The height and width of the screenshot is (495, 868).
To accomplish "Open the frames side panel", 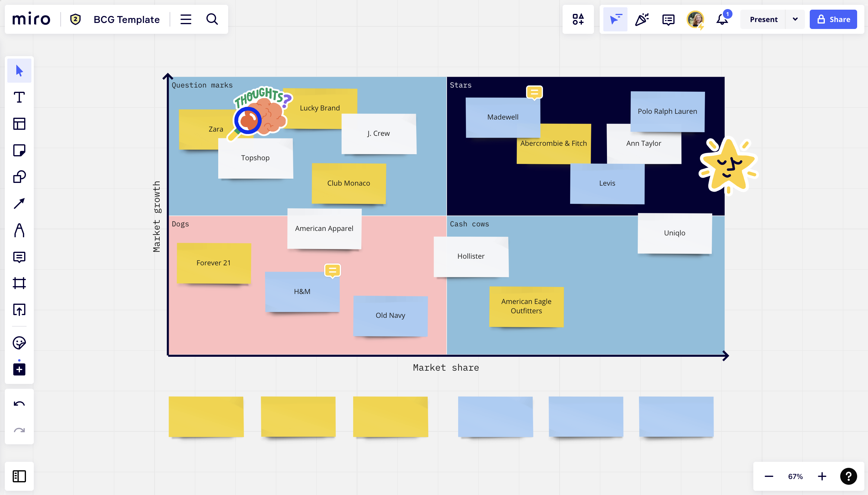I will pyautogui.click(x=19, y=476).
